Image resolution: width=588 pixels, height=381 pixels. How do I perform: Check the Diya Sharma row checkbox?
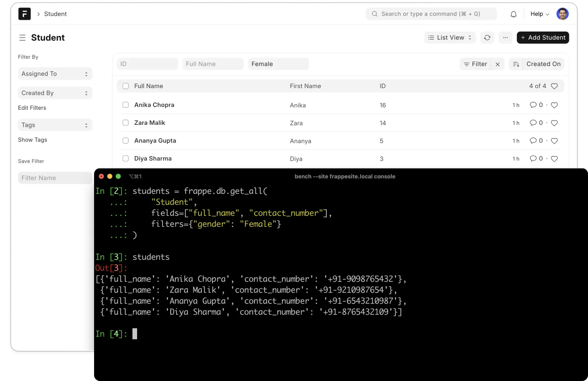coord(126,159)
